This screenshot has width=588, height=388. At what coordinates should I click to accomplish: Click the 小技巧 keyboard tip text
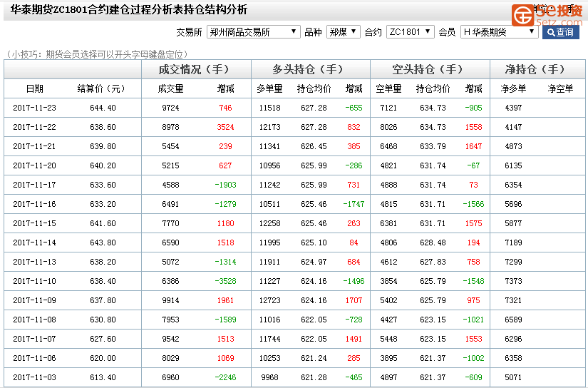pos(96,54)
